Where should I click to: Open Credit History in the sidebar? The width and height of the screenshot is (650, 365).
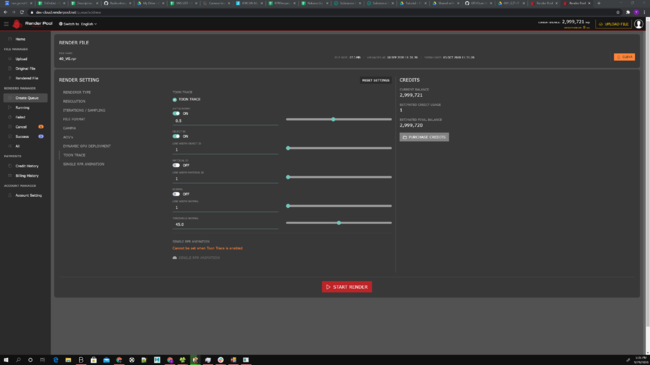point(27,166)
